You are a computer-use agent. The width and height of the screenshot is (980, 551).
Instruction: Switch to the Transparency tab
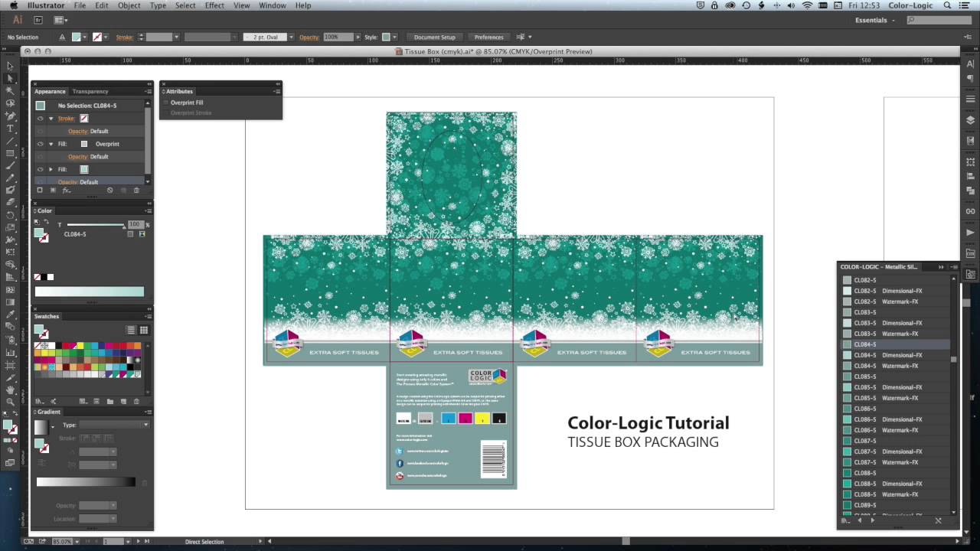point(90,91)
